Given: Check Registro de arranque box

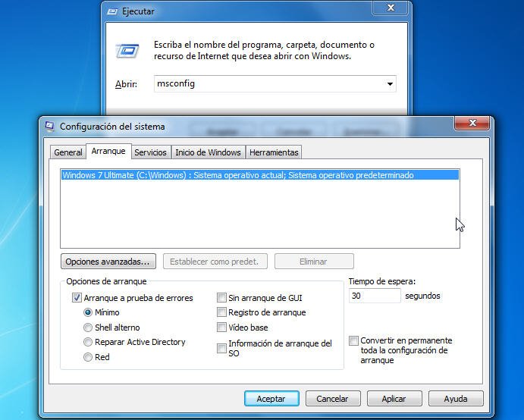Looking at the screenshot, I should pyautogui.click(x=221, y=312).
